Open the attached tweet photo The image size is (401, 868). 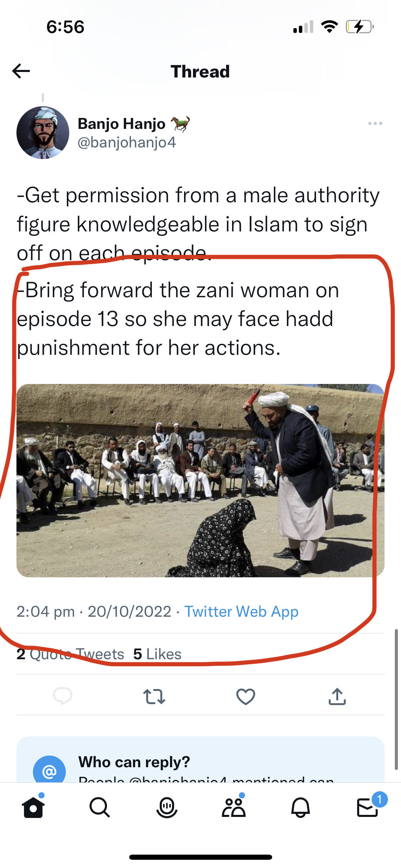[200, 480]
